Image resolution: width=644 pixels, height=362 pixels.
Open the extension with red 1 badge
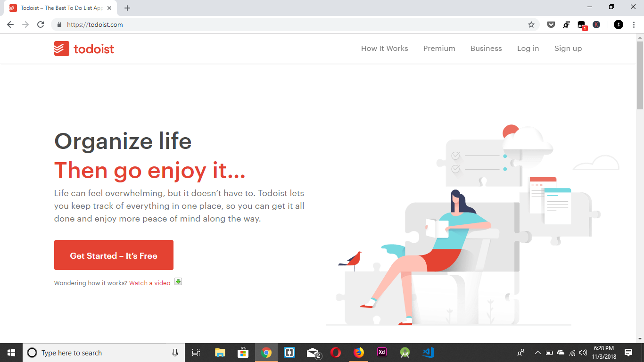[x=582, y=25]
